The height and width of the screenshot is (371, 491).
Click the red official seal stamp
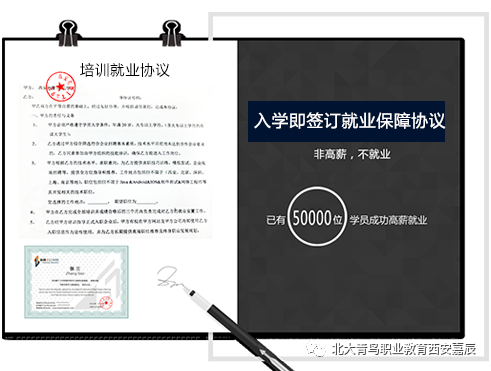point(61,87)
